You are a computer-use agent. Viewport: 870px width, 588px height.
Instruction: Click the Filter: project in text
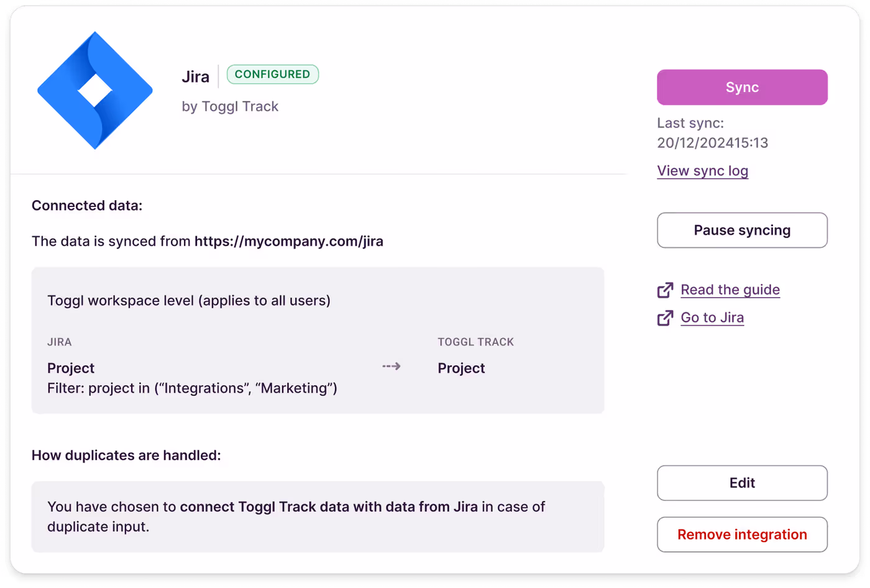click(192, 388)
